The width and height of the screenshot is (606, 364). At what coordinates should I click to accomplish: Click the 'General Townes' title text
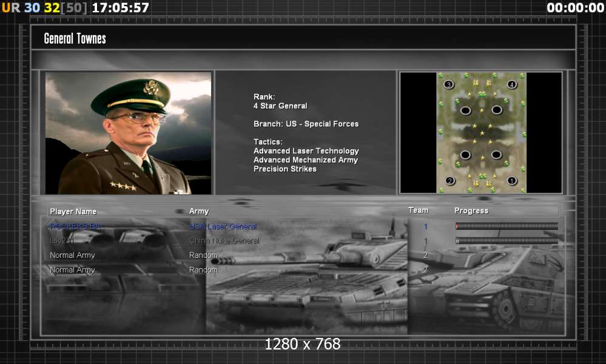click(x=75, y=39)
